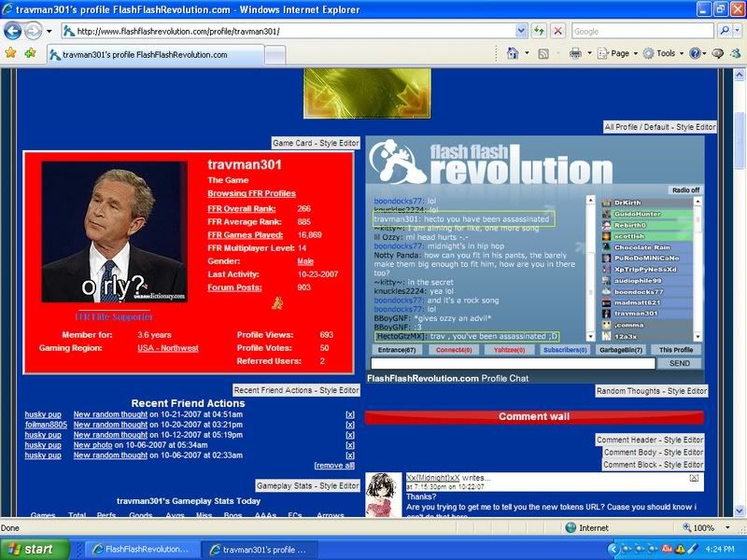
Task: Expand the address bar history dropdown
Action: pyautogui.click(x=522, y=31)
